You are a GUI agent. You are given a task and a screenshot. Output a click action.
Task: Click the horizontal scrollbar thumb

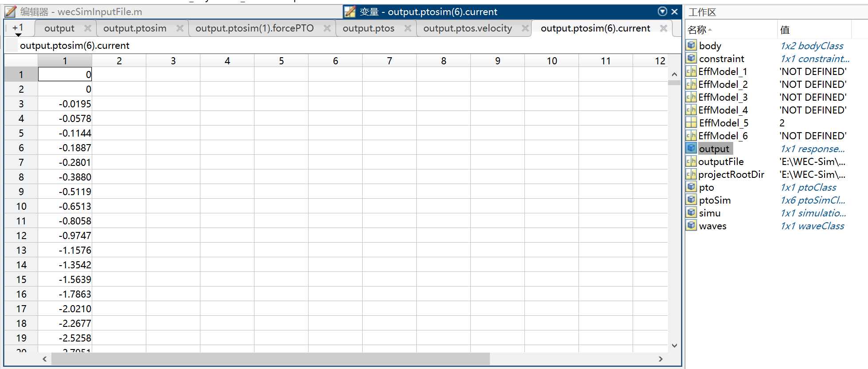pyautogui.click(x=270, y=359)
